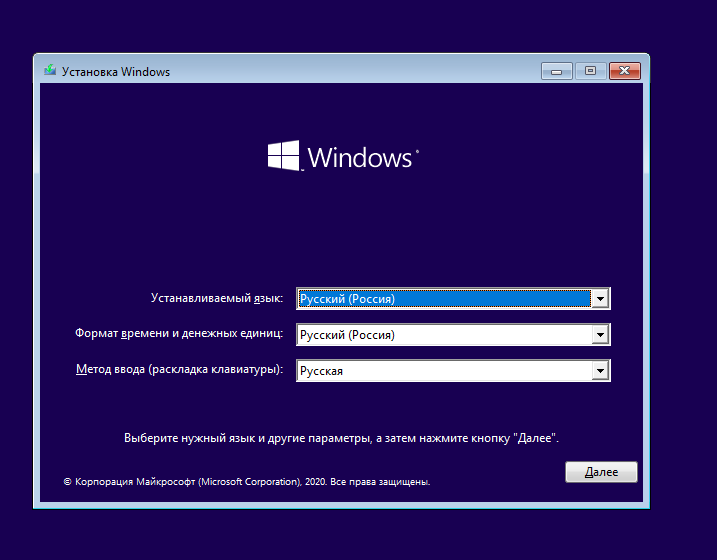The image size is (717, 560).
Task: Click the Метод ввода (раскладка клавиатуры) label
Action: [x=179, y=369]
